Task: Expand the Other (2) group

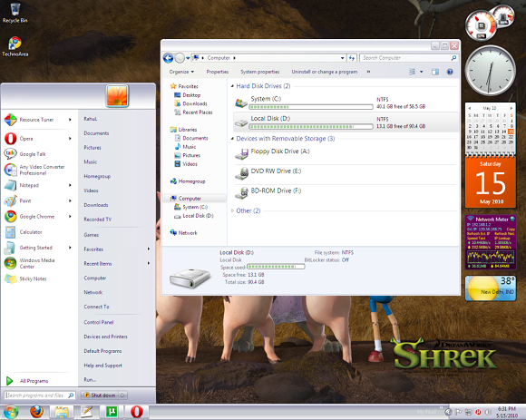Action: tap(232, 210)
